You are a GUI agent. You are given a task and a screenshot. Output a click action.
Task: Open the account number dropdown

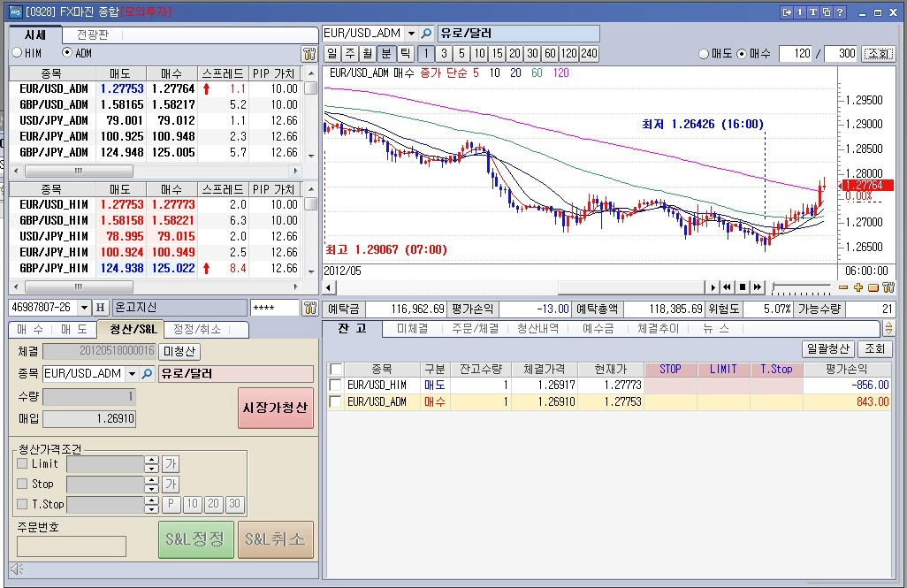coord(85,308)
